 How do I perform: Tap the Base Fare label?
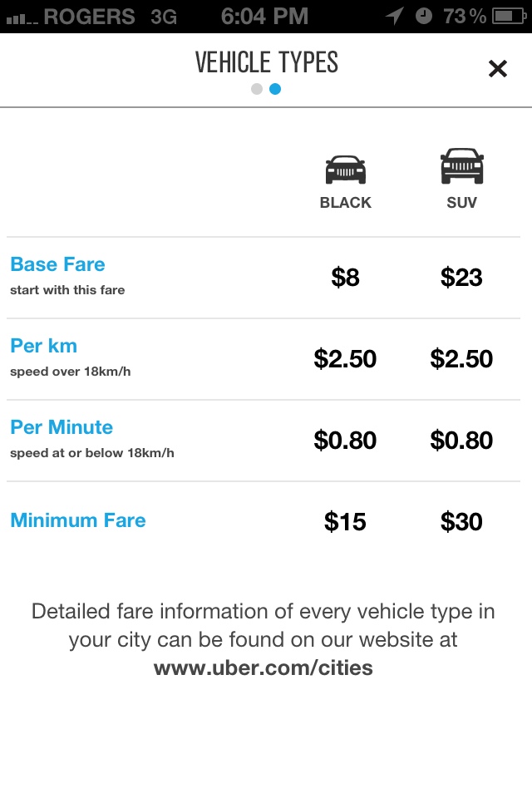coord(57,265)
